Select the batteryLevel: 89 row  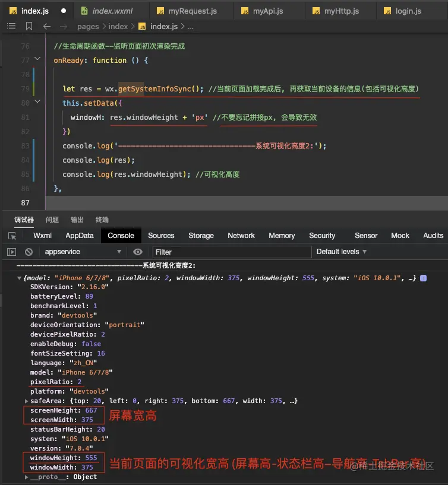[62, 296]
